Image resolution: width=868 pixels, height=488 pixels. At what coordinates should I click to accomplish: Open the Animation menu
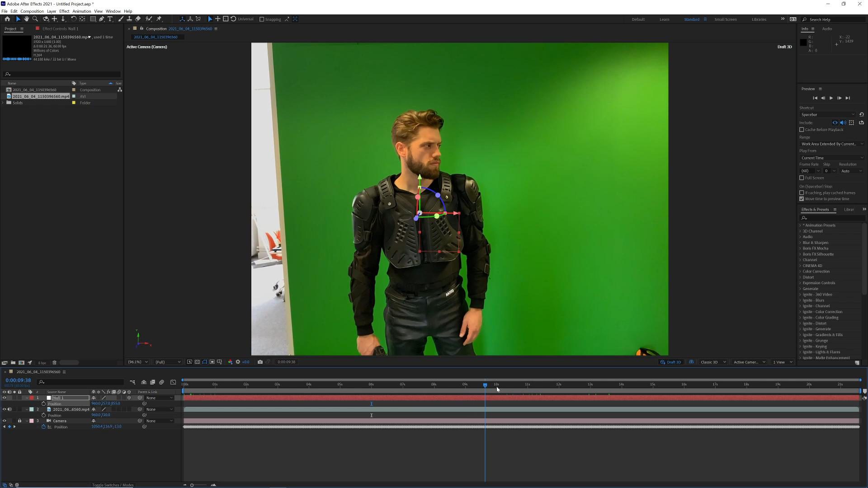coord(81,11)
